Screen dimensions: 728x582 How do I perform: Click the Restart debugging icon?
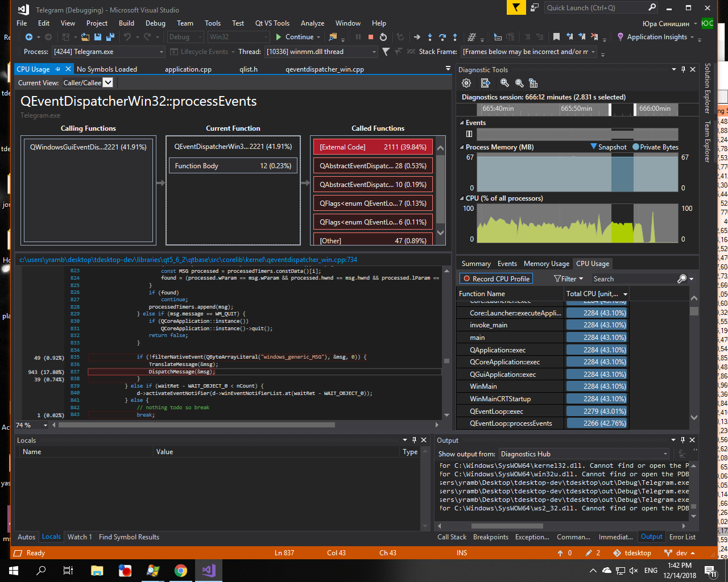(383, 37)
